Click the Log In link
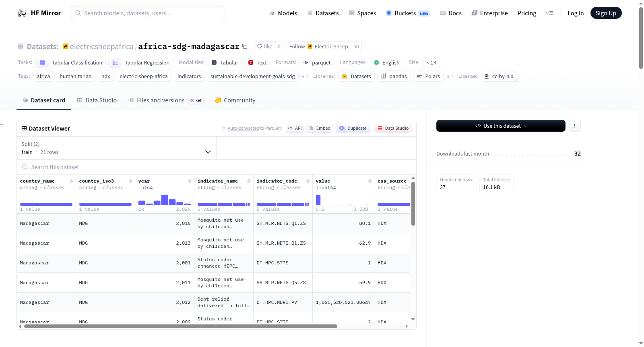Viewport: 644px width, 347px height. click(x=576, y=13)
